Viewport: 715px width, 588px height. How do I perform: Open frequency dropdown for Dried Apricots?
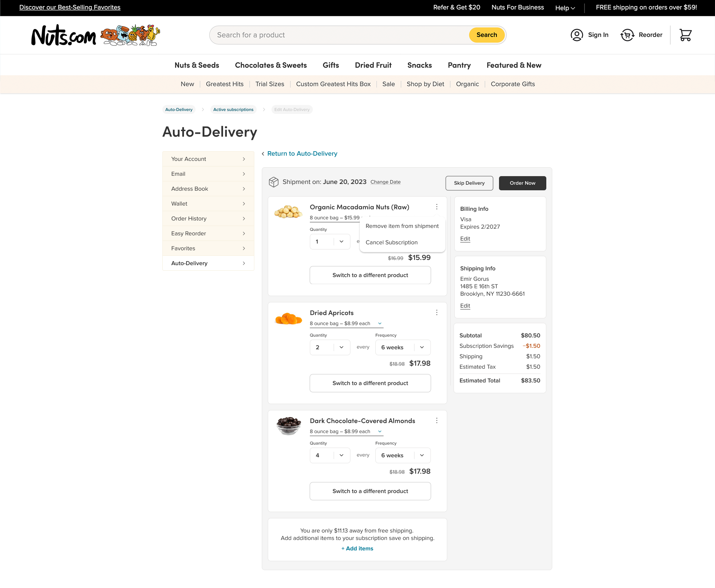[403, 347]
